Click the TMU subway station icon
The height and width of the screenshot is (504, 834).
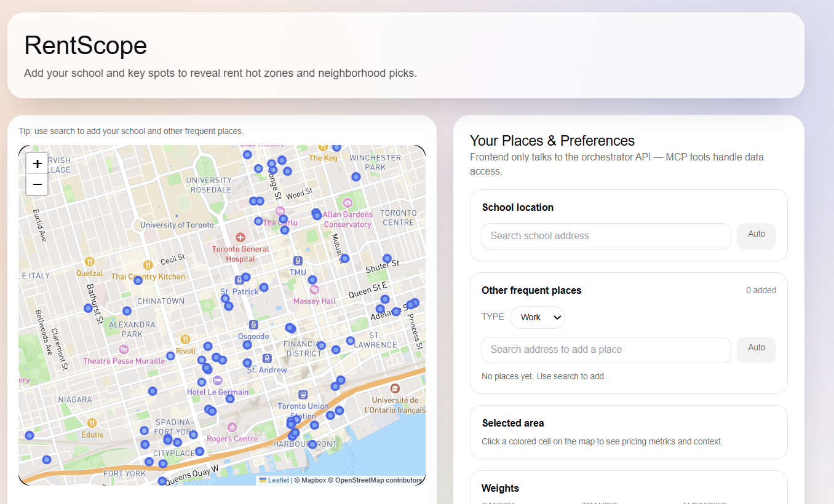coord(298,261)
